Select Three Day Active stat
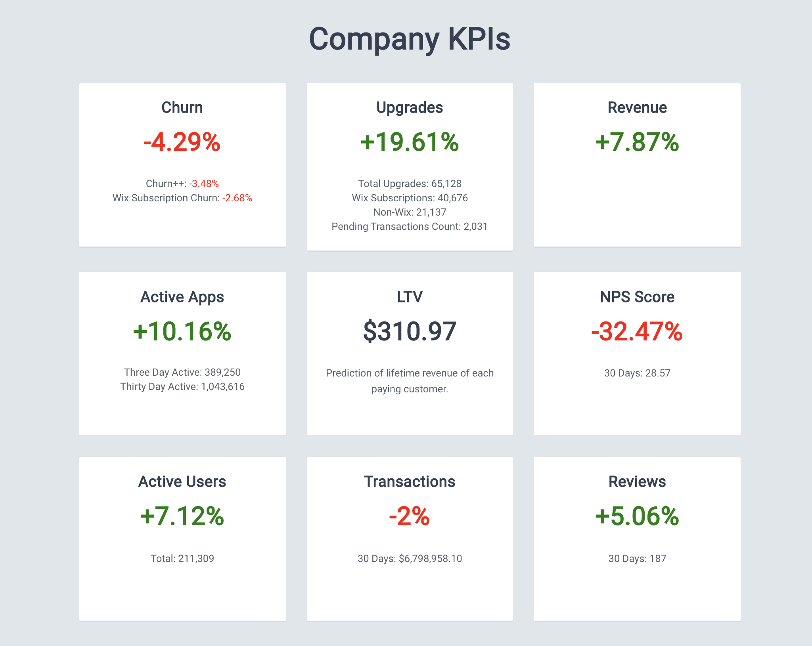 tap(182, 372)
